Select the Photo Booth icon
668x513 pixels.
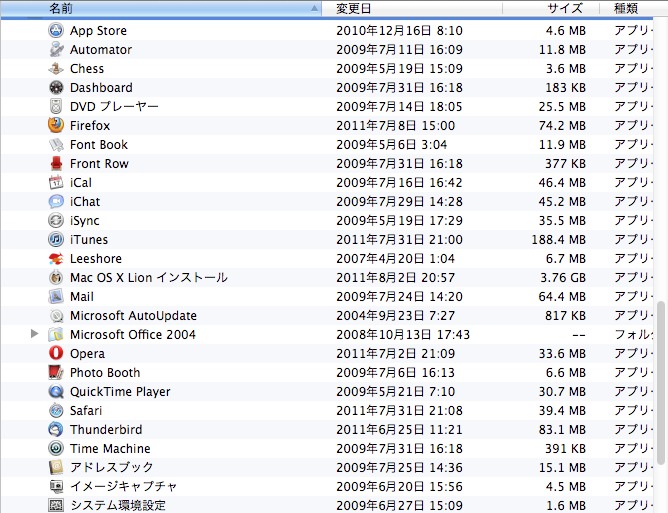(56, 372)
